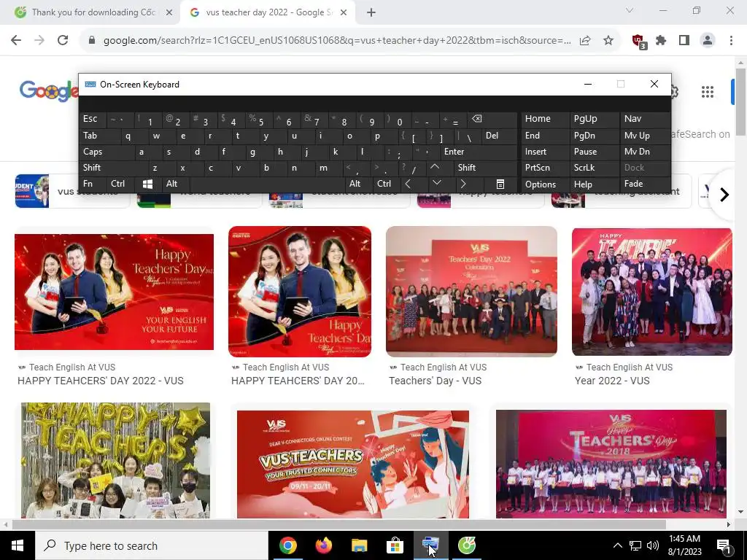Open the Extensions puzzle icon
Image resolution: width=747 pixels, height=560 pixels.
(x=661, y=41)
